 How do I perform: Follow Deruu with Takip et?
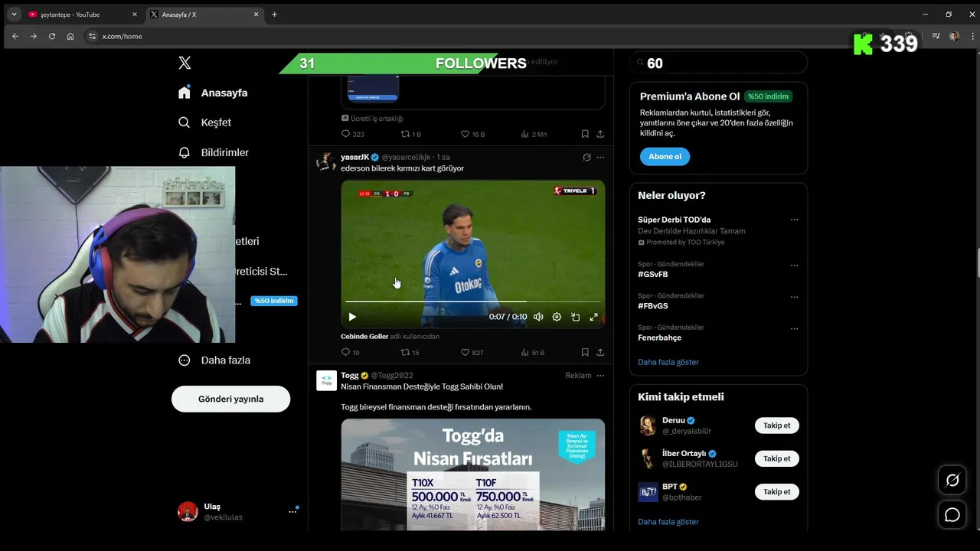point(776,425)
